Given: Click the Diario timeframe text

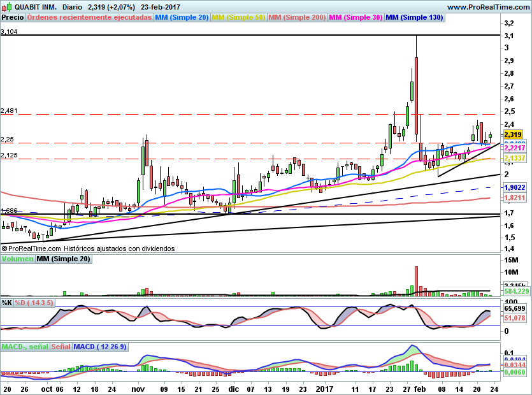Looking at the screenshot, I should [72, 7].
